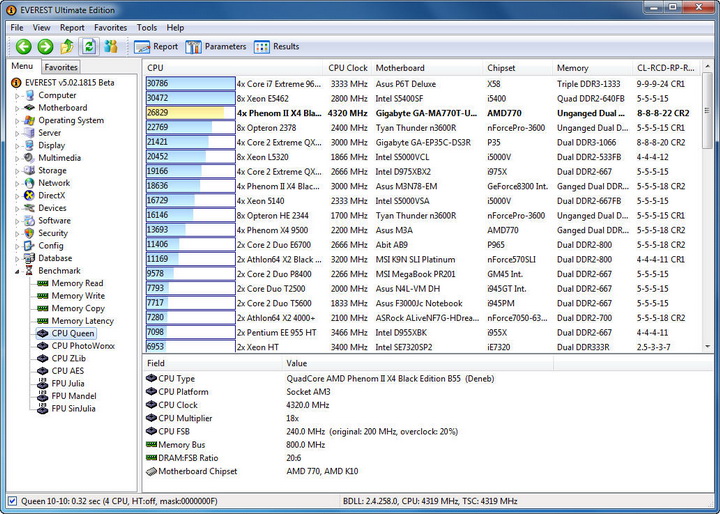Toggle the status bar checkbox
The image size is (720, 514).
12,501
